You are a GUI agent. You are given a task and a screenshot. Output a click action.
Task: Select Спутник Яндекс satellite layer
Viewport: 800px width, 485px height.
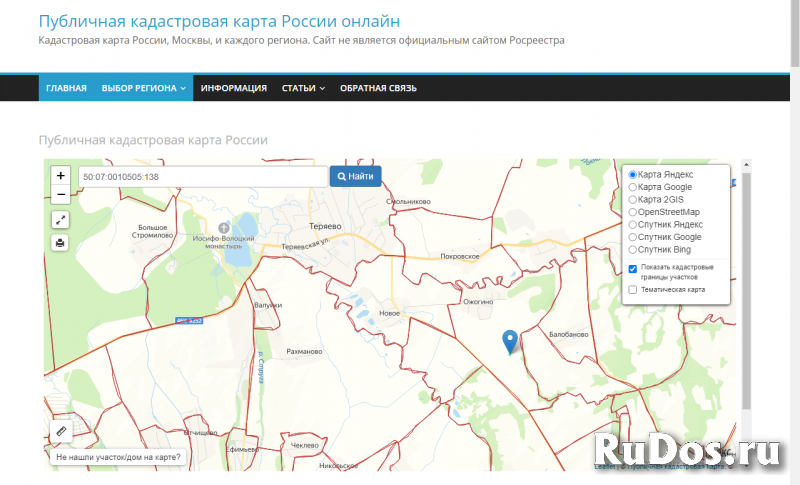coord(633,224)
